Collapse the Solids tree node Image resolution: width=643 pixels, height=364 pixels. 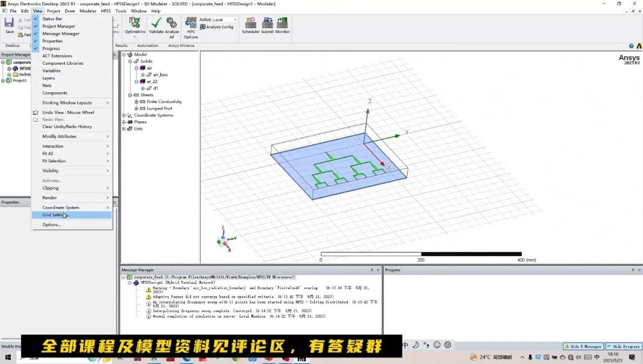130,61
